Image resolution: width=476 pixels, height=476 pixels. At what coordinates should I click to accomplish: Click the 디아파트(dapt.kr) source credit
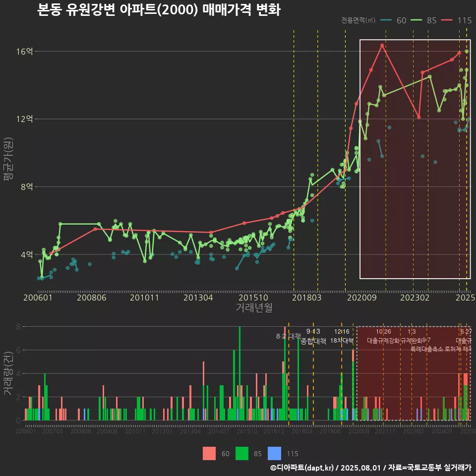pos(302,468)
